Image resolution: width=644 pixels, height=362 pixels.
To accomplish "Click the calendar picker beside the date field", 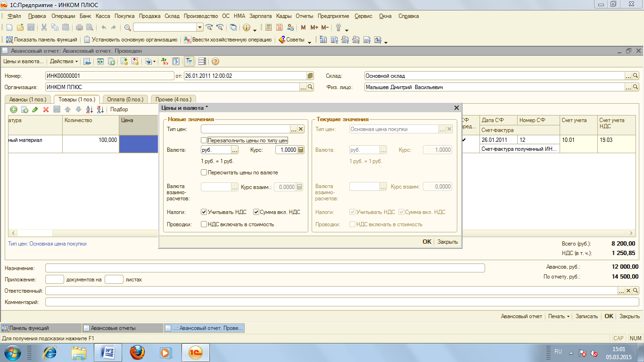I will pos(310,75).
